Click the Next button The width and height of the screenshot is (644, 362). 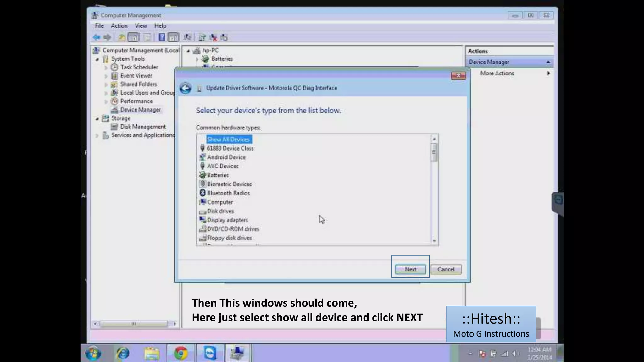tap(410, 269)
